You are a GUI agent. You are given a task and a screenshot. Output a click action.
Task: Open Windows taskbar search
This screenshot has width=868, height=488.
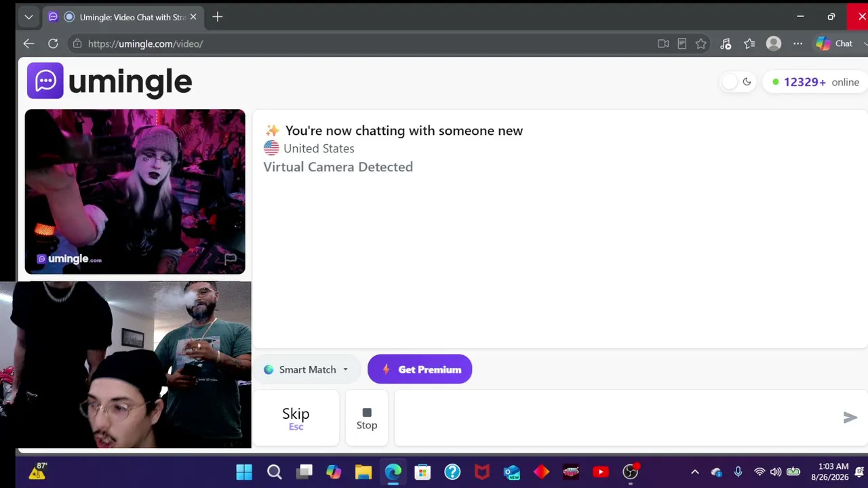point(274,472)
